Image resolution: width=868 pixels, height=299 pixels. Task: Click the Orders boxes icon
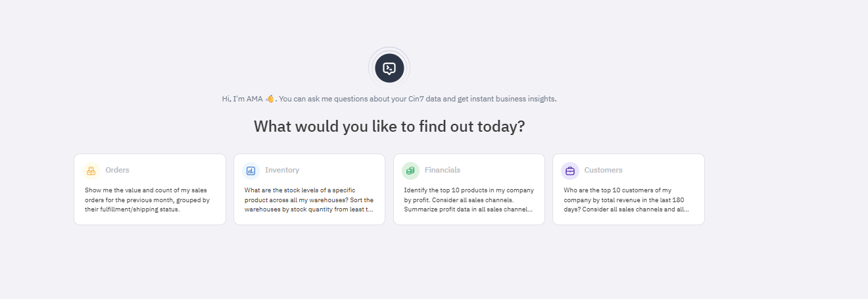coord(91,171)
